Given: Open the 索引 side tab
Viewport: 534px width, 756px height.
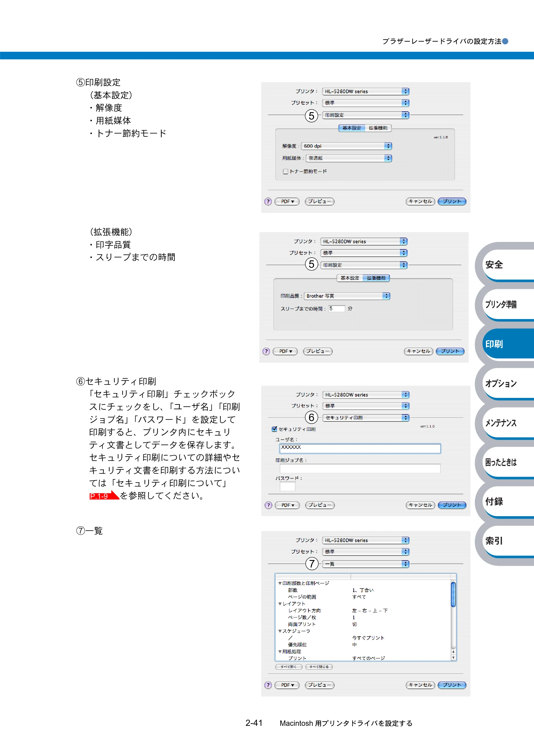Looking at the screenshot, I should click(x=509, y=541).
